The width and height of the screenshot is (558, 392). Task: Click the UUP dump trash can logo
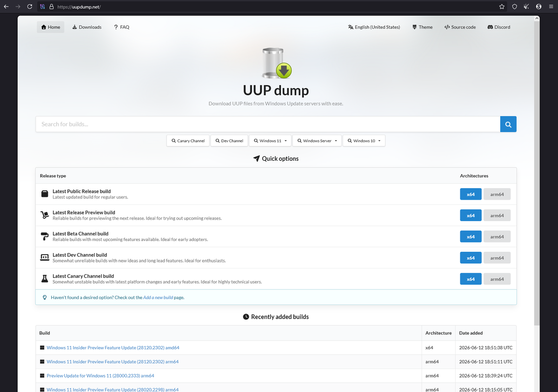276,63
